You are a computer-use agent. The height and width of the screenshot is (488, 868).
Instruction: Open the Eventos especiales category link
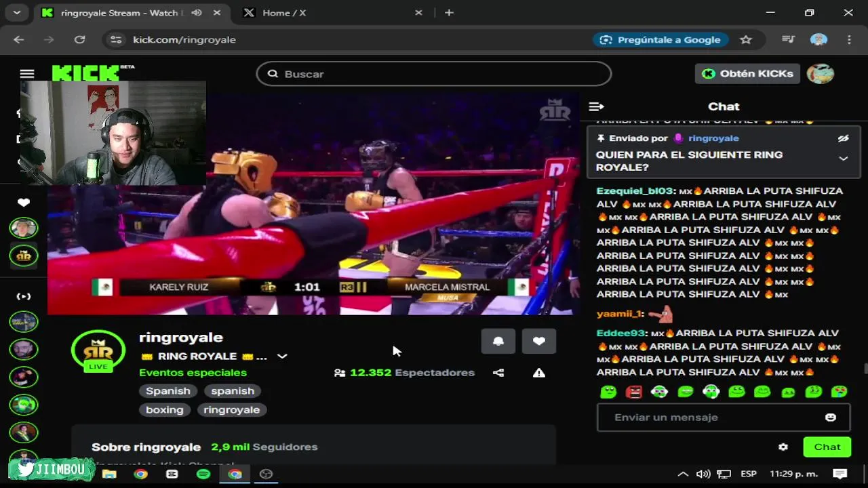pos(193,373)
